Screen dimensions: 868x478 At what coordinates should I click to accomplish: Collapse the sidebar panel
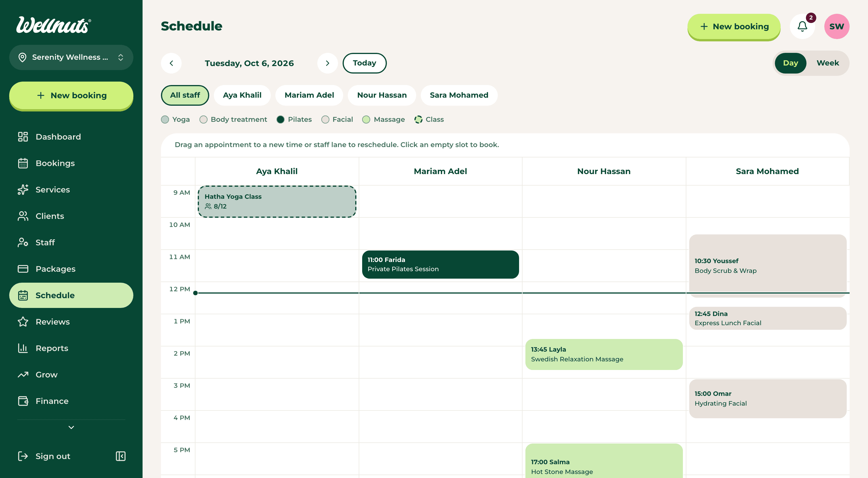click(x=121, y=456)
